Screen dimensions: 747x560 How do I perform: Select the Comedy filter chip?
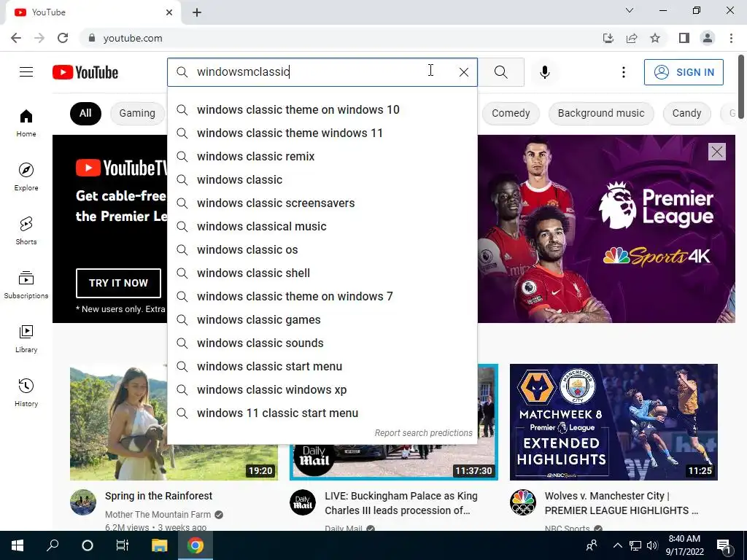coord(511,113)
